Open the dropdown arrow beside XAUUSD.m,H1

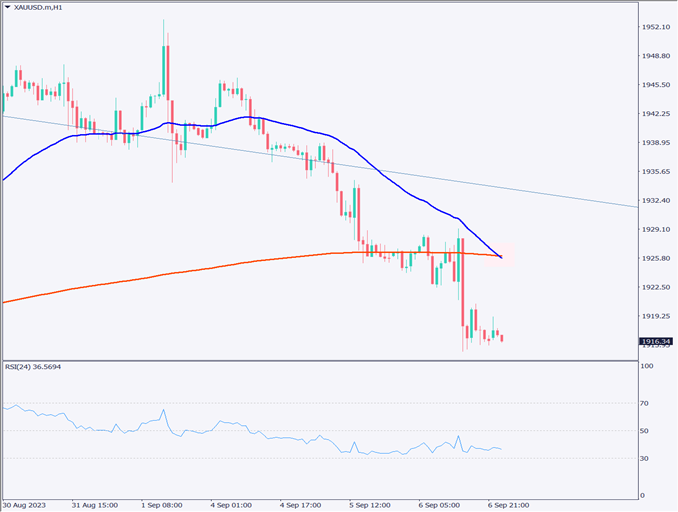[x=8, y=8]
